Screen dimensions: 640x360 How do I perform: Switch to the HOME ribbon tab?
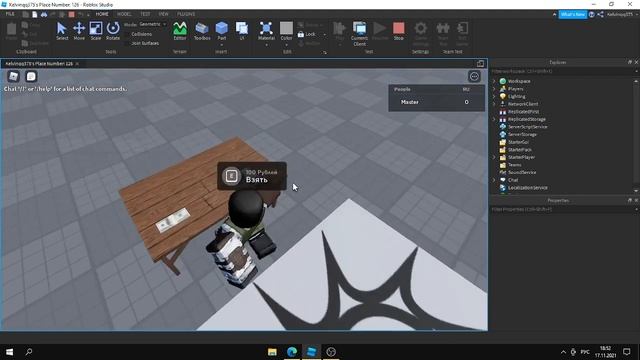point(102,14)
